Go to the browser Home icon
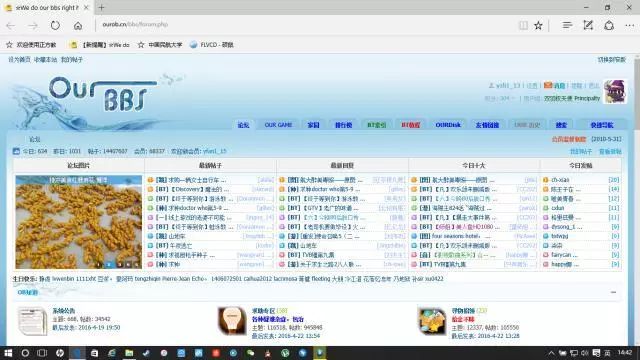The width and height of the screenshot is (640, 360). [x=78, y=25]
